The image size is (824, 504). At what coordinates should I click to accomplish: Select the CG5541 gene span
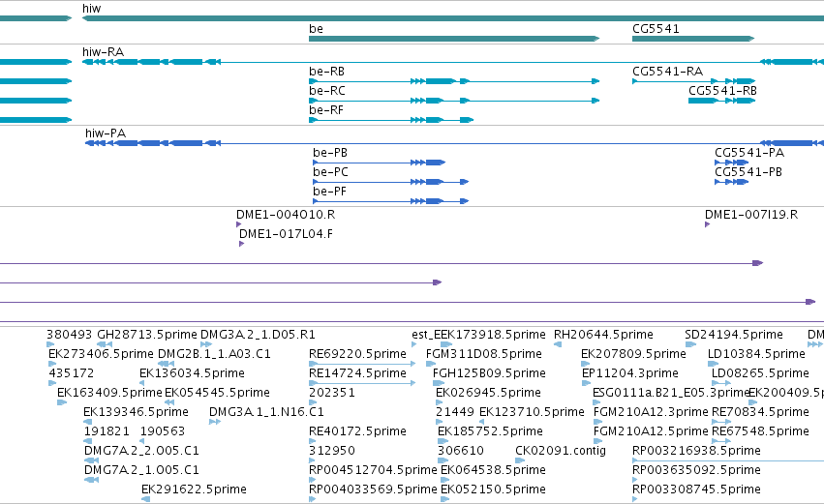[693, 39]
